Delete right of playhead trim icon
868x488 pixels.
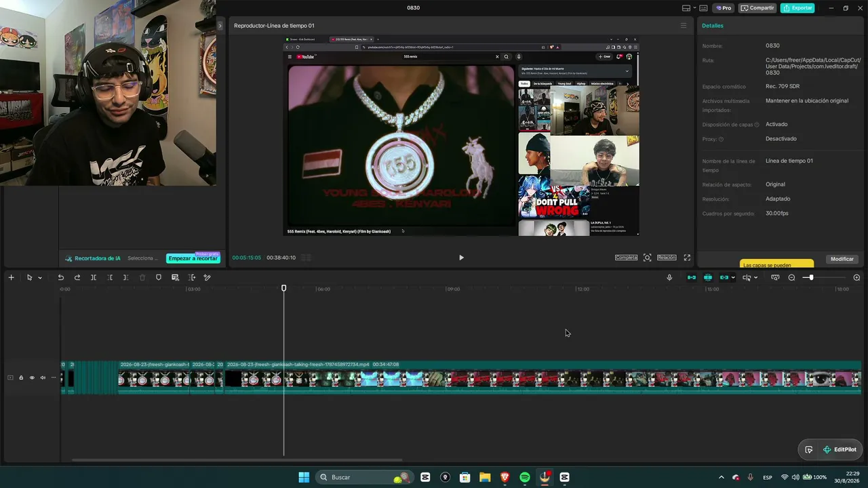(126, 277)
